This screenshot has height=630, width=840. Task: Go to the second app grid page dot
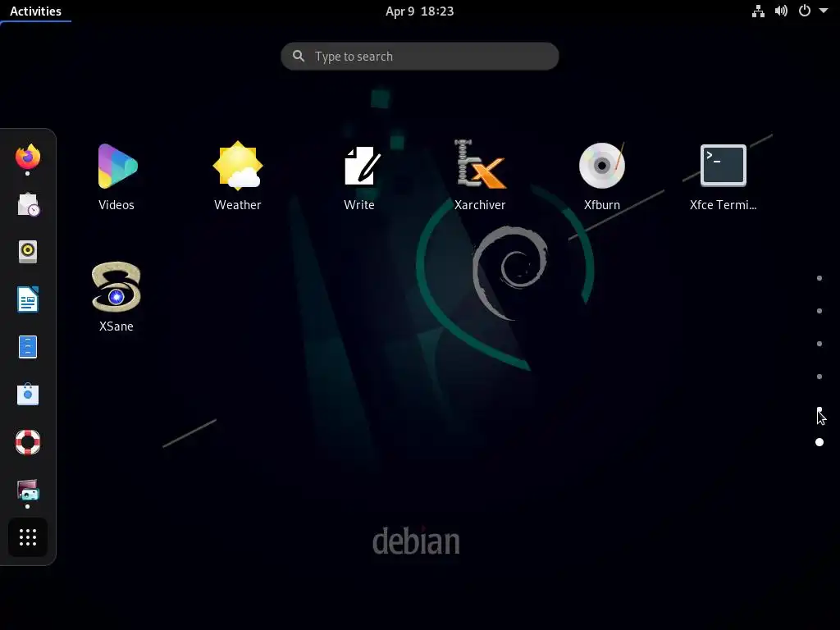[819, 311]
